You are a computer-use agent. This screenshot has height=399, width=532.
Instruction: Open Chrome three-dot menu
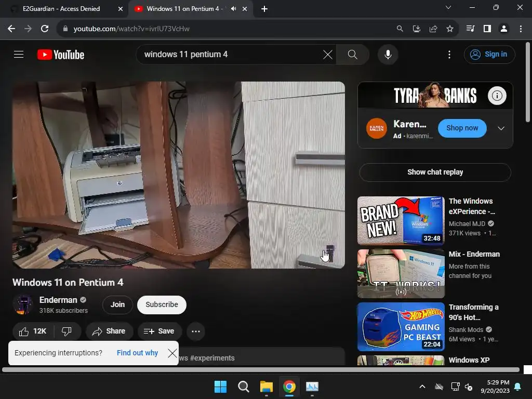(x=521, y=29)
